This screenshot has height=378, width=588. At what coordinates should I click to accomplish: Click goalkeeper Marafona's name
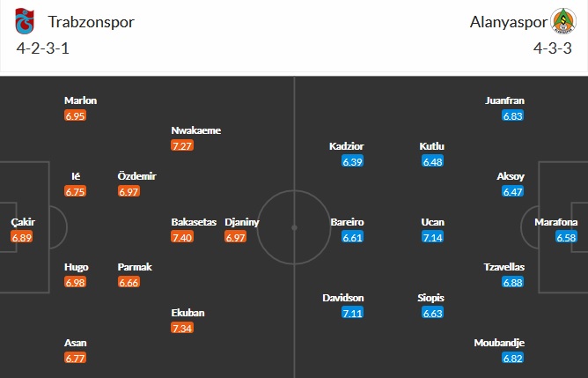coord(555,222)
